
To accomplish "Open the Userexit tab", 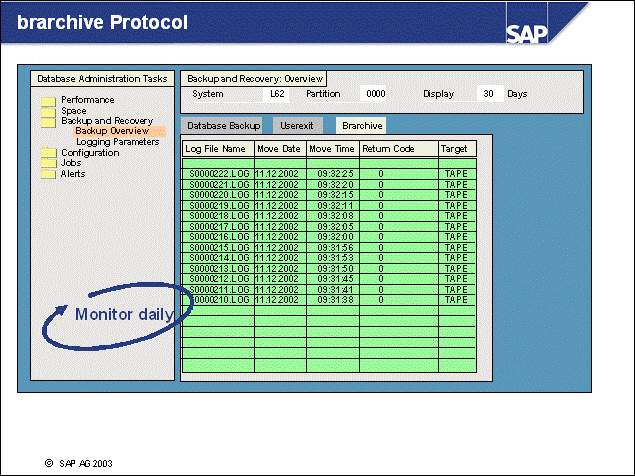I will point(299,126).
